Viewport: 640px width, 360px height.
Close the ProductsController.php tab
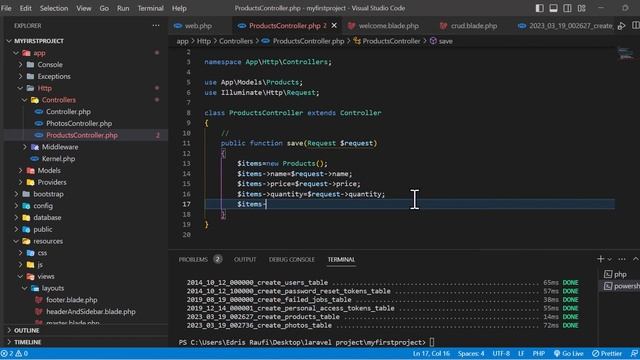coord(334,26)
